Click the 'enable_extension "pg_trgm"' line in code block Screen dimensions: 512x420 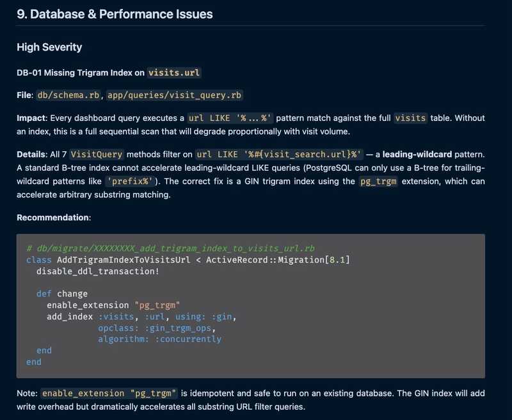pyautogui.click(x=113, y=305)
